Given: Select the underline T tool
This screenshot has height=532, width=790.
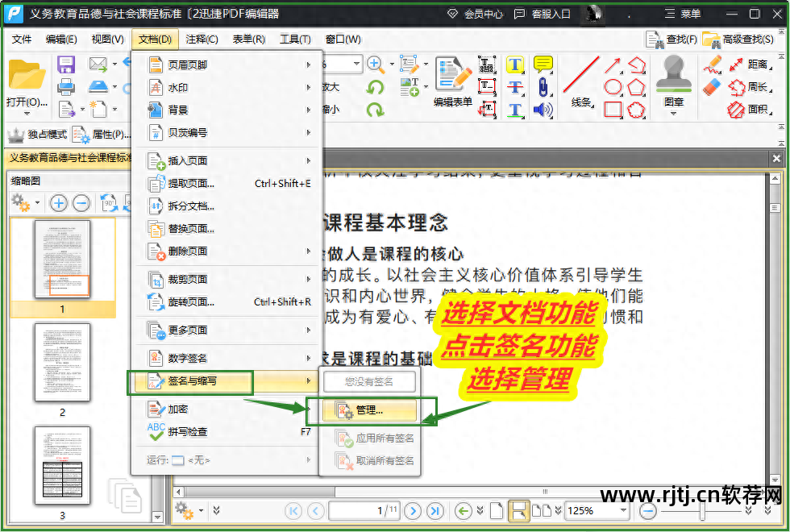Looking at the screenshot, I should (x=515, y=110).
